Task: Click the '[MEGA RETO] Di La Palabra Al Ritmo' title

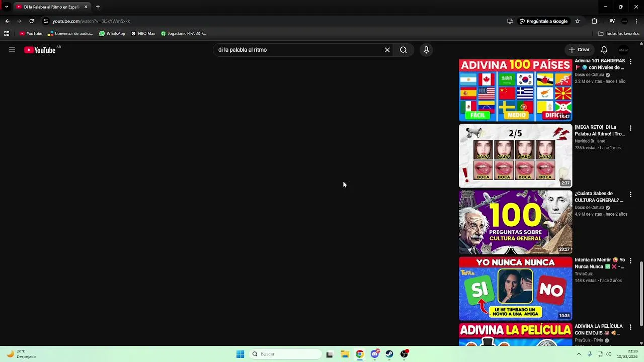Action: tap(600, 131)
